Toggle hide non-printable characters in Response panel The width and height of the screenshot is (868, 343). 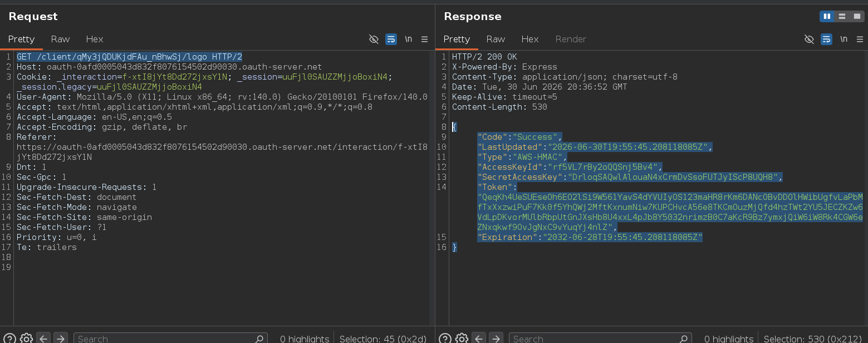(x=810, y=39)
